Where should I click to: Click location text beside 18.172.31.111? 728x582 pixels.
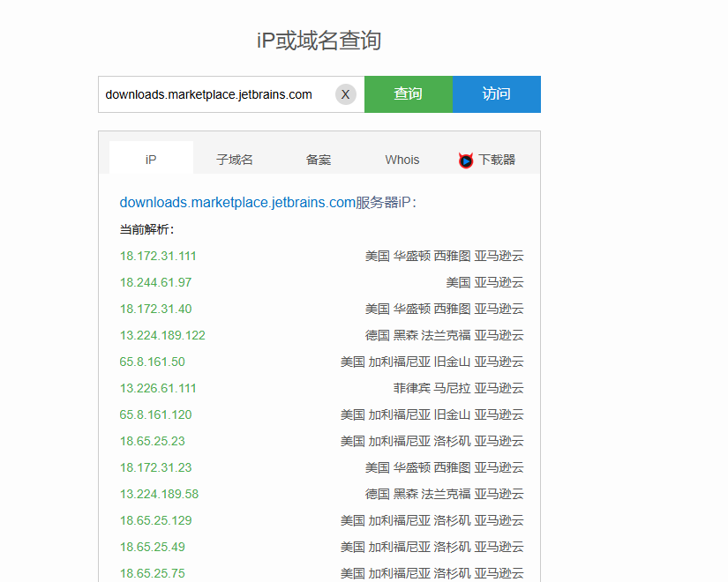(445, 257)
